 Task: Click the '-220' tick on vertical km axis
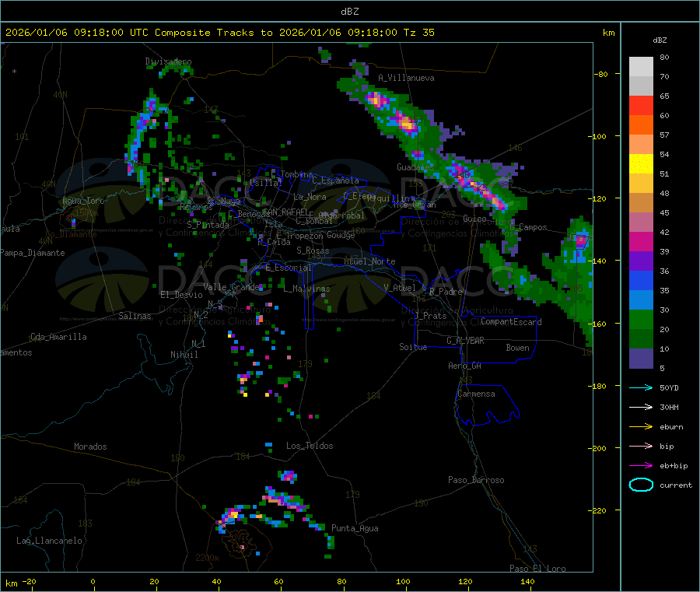pos(598,510)
